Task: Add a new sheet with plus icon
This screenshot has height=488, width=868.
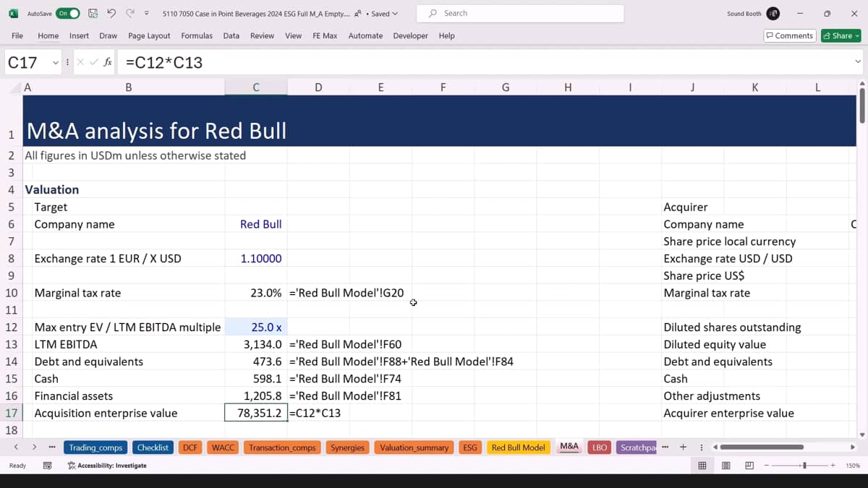Action: (683, 448)
